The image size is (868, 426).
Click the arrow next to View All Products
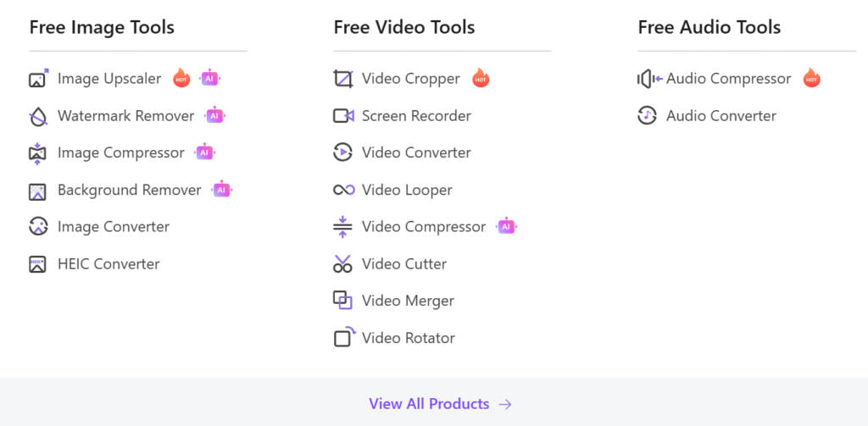(x=505, y=404)
